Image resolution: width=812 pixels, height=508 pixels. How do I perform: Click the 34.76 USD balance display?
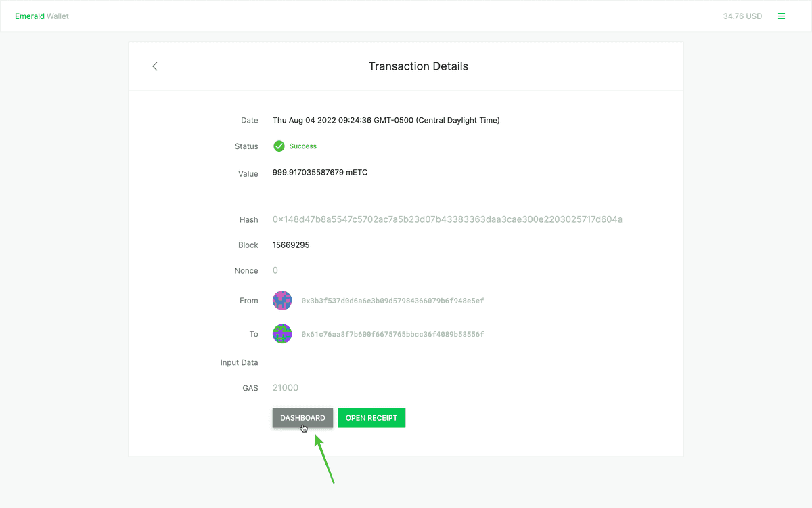pos(742,16)
